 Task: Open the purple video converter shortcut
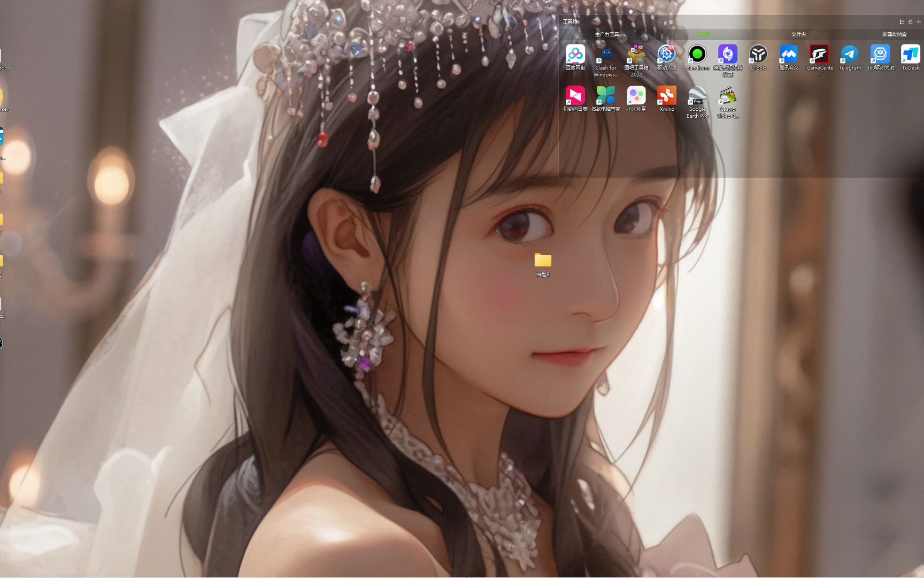pyautogui.click(x=728, y=61)
